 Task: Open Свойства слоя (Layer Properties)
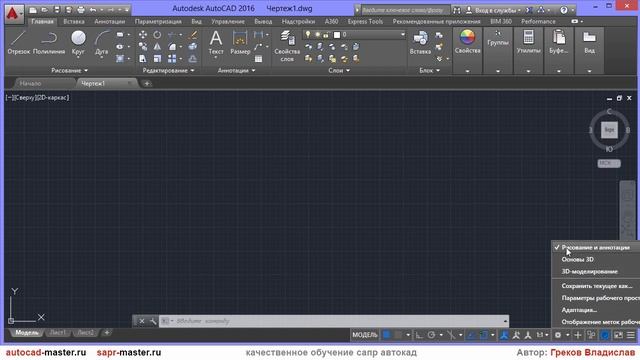coord(287,46)
